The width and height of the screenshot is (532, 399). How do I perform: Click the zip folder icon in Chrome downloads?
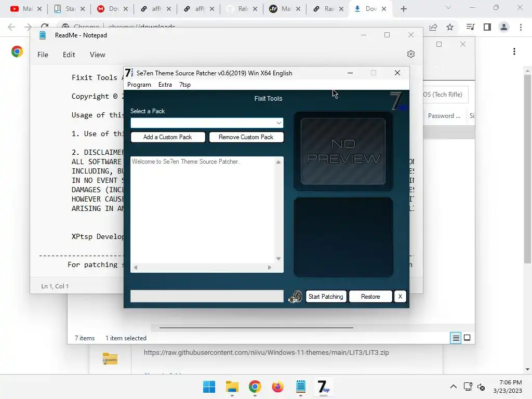coord(110,358)
